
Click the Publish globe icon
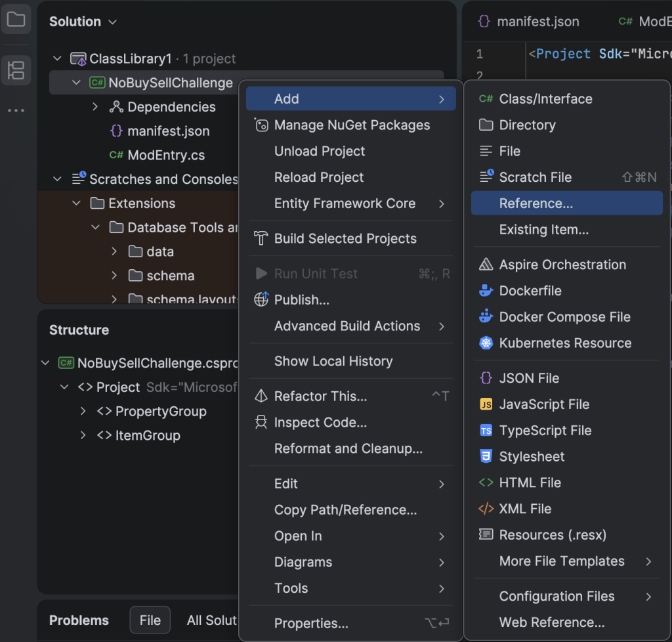click(x=261, y=300)
